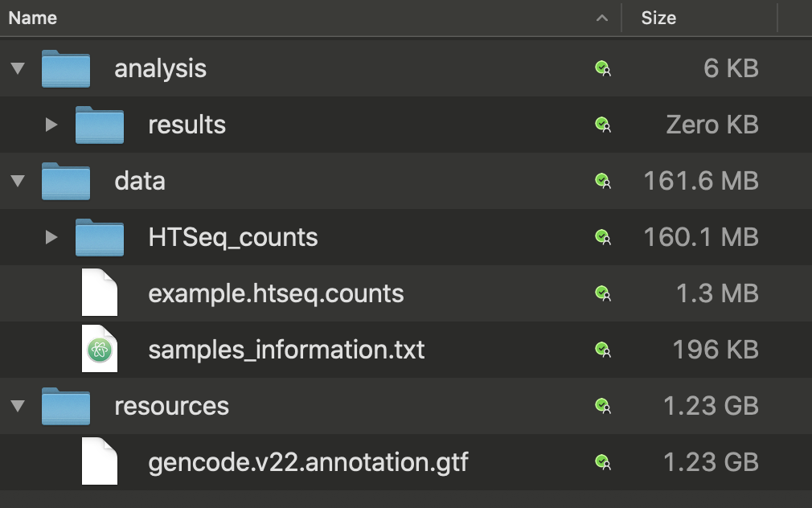Click the data folder icon

point(66,181)
